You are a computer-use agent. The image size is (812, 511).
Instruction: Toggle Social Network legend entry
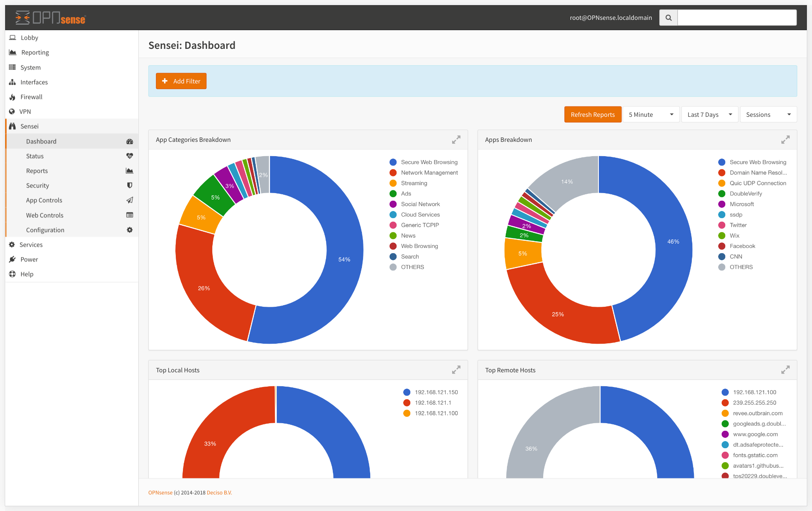[x=415, y=204]
